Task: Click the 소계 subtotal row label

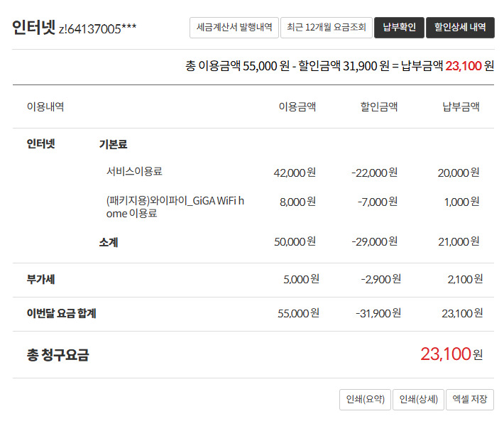Action: click(x=109, y=242)
